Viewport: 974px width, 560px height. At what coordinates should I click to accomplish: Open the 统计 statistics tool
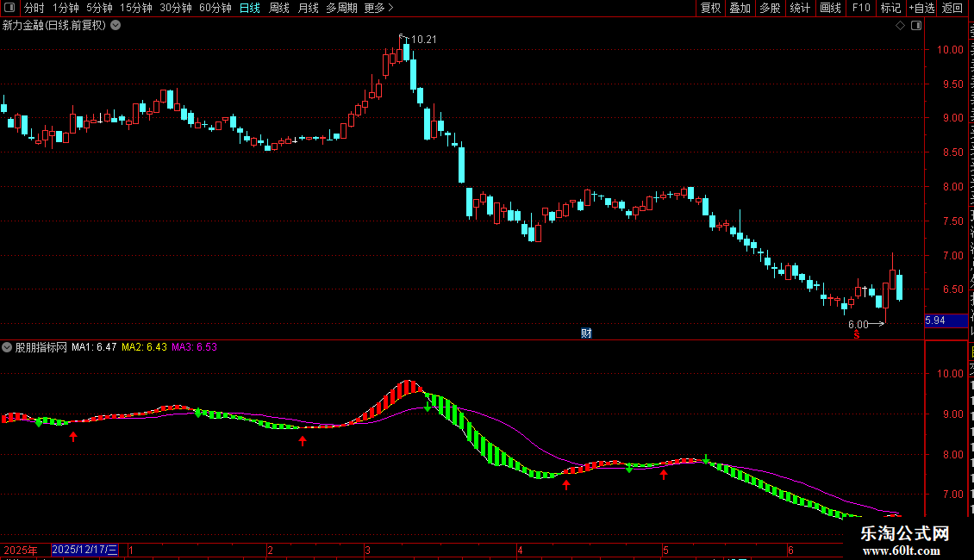(799, 8)
